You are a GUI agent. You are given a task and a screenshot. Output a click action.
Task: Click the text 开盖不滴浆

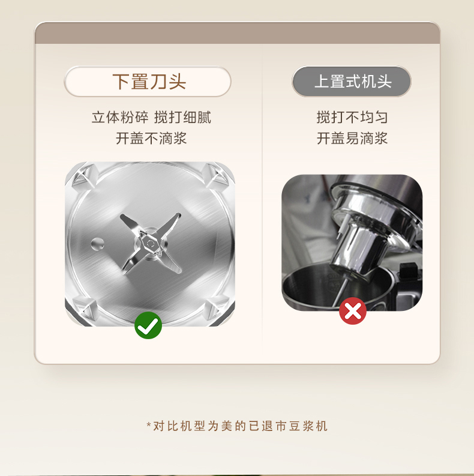[151, 139]
